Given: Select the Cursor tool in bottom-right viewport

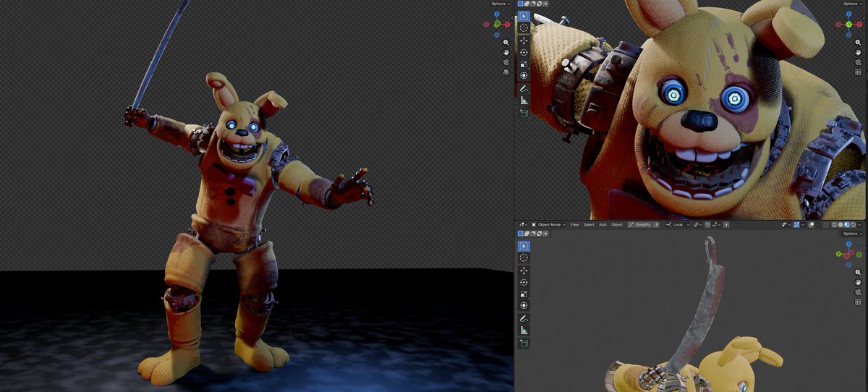Looking at the screenshot, I should (x=524, y=257).
